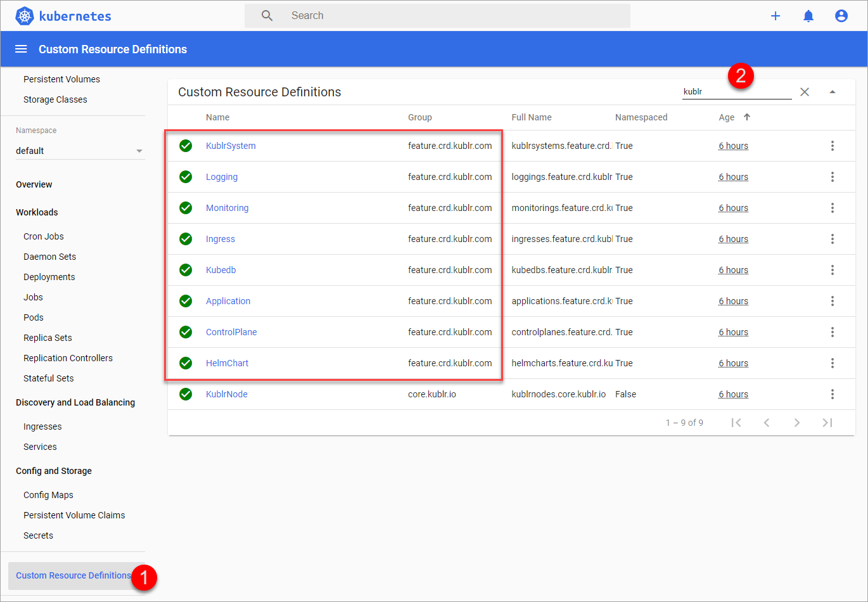The image size is (868, 602).
Task: Open the ControlPlane definition link
Action: [231, 332]
